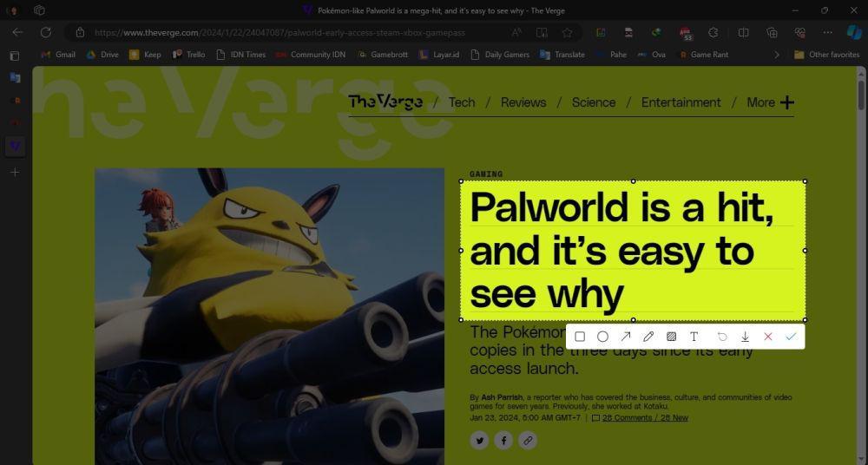Add this page to favorites star

(x=567, y=33)
